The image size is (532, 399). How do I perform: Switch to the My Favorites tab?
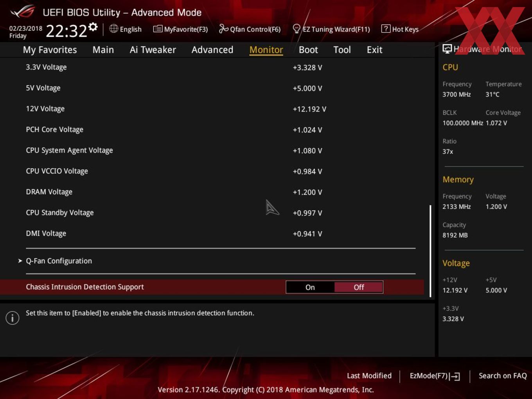tap(50, 50)
